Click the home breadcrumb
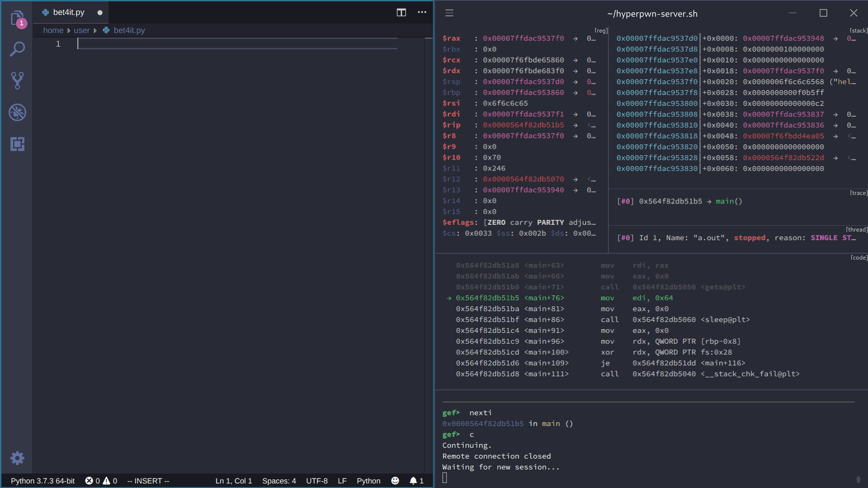This screenshot has height=488, width=868. pyautogui.click(x=53, y=30)
